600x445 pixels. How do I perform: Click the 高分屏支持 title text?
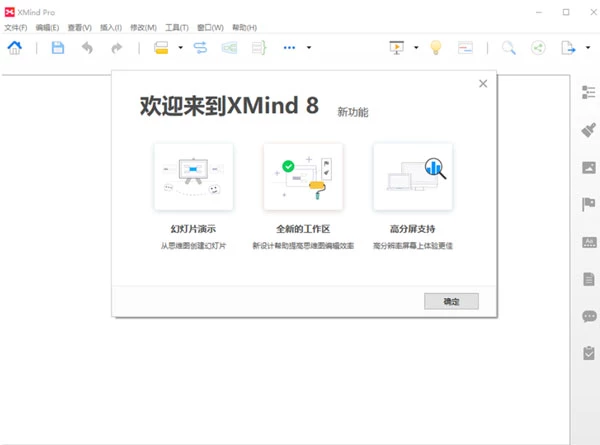click(412, 229)
